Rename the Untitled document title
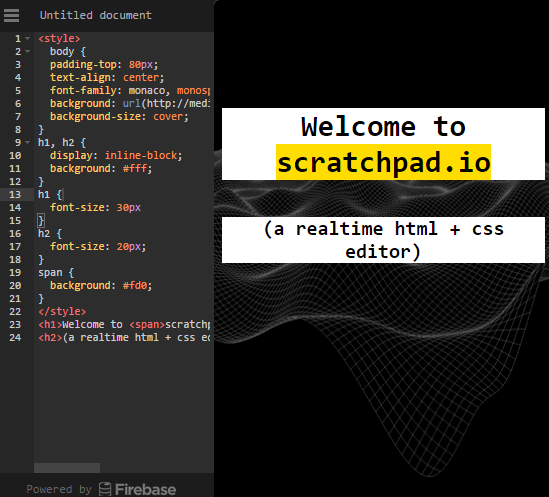 tap(96, 15)
